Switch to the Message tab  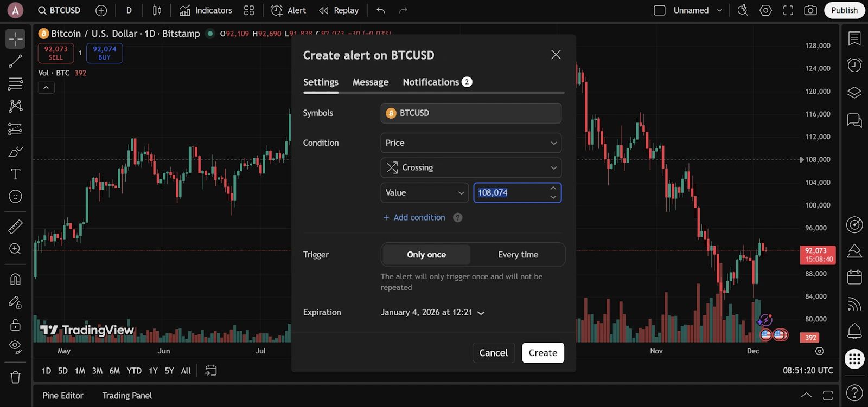(370, 82)
